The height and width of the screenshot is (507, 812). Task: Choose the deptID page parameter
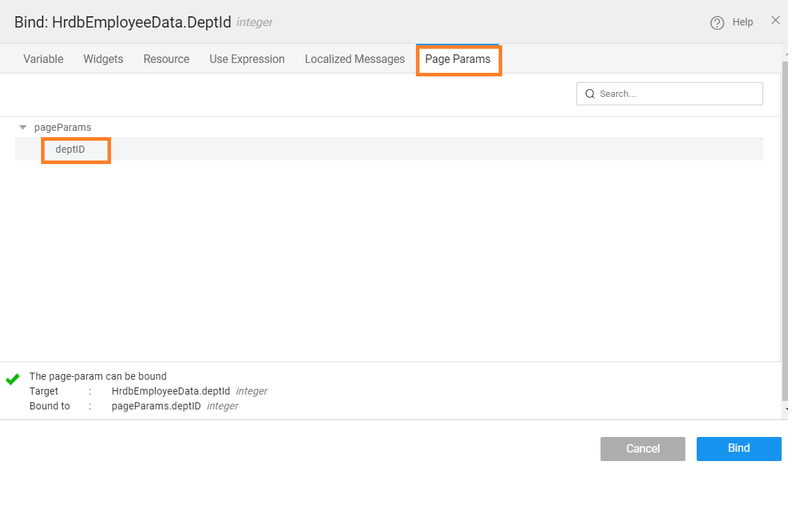(70, 149)
